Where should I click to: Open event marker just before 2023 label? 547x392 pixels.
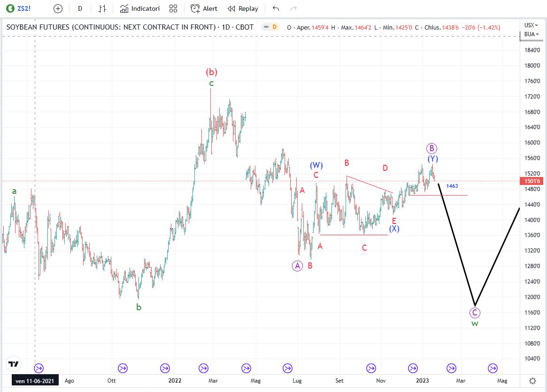pyautogui.click(x=413, y=368)
